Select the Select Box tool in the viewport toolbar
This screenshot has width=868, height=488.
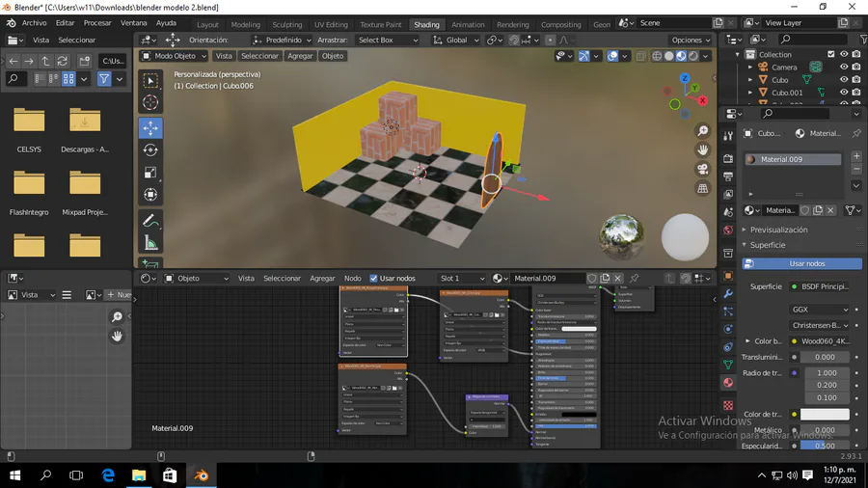click(x=150, y=81)
